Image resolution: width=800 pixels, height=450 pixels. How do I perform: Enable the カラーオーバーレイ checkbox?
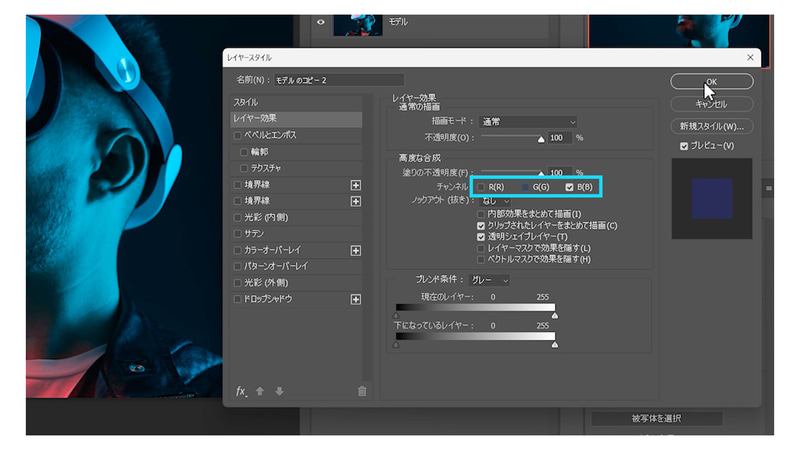click(237, 250)
